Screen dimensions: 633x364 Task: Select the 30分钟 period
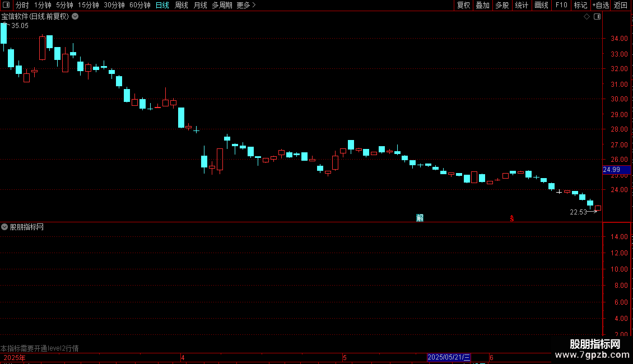114,5
